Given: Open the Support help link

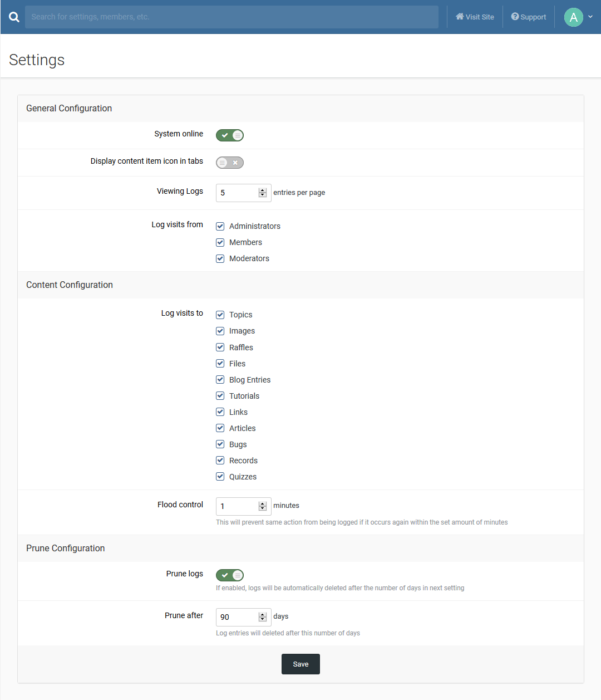Looking at the screenshot, I should (x=529, y=17).
